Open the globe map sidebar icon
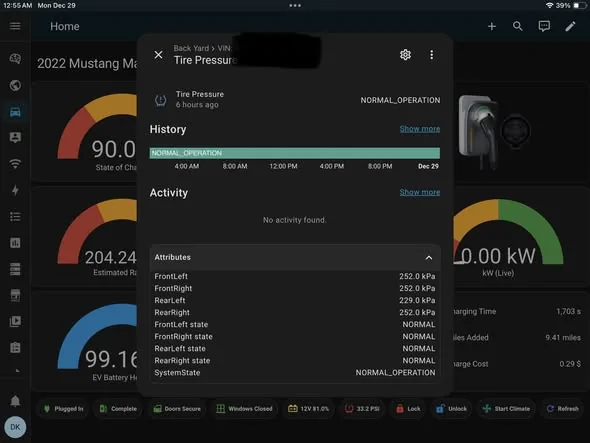This screenshot has height=443, width=590. click(x=15, y=85)
